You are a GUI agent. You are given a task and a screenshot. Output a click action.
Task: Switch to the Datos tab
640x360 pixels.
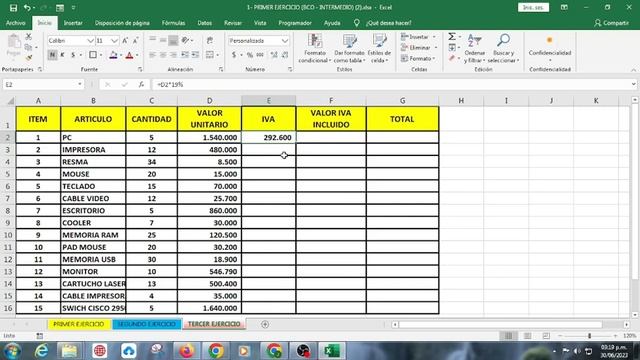204,23
